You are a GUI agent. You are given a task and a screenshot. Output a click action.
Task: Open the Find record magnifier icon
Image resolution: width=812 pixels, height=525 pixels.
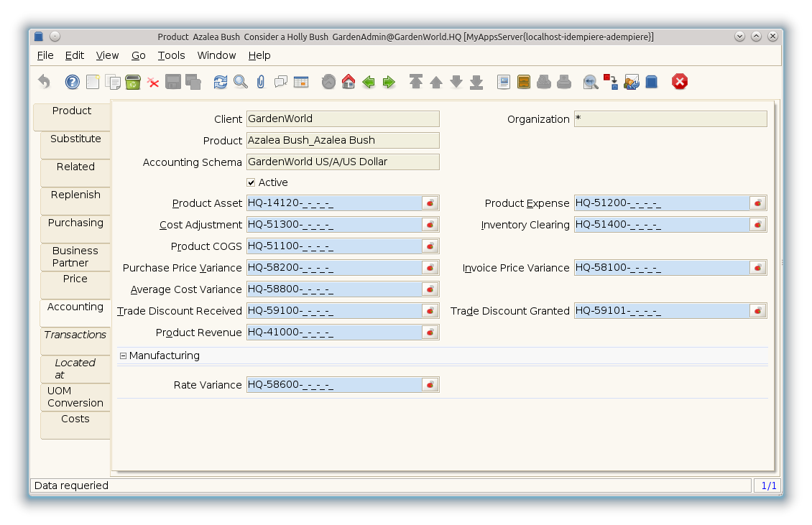[x=240, y=83]
